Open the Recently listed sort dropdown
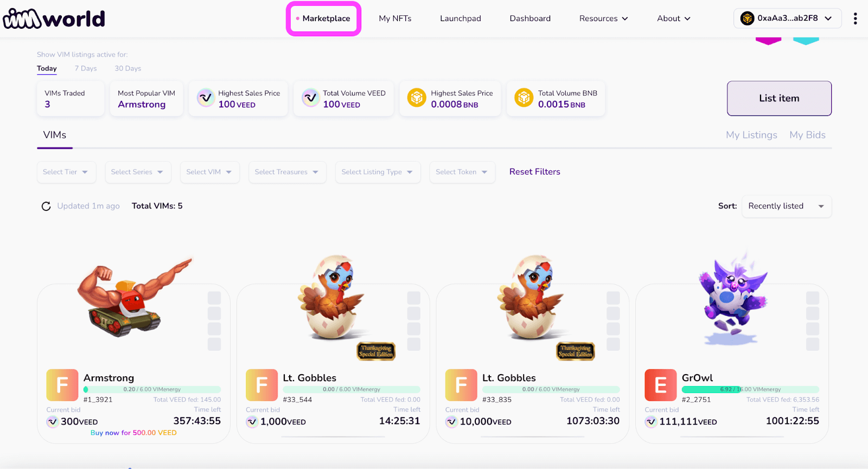The image size is (868, 469). [786, 206]
